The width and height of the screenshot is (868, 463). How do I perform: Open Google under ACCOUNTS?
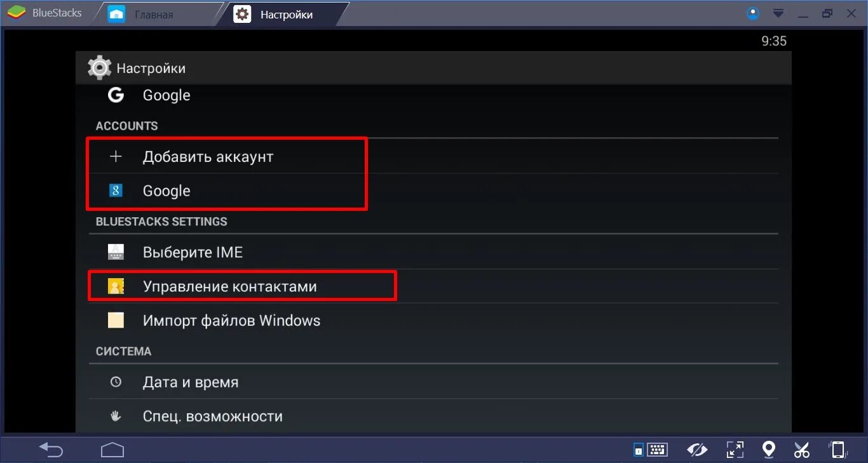(x=433, y=191)
